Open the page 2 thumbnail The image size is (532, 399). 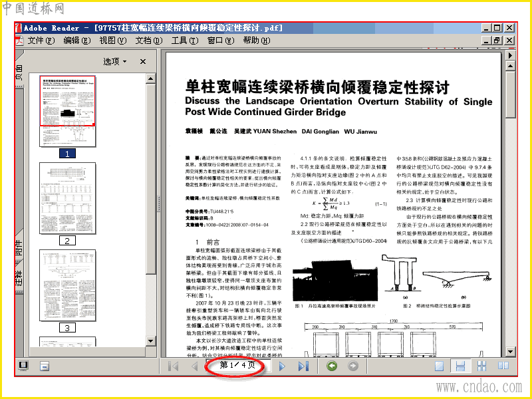pyautogui.click(x=68, y=198)
